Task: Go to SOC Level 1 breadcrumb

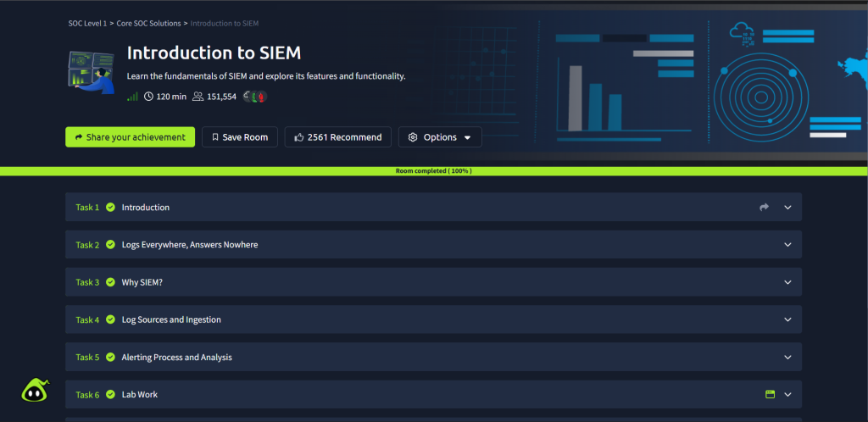Action: click(87, 24)
